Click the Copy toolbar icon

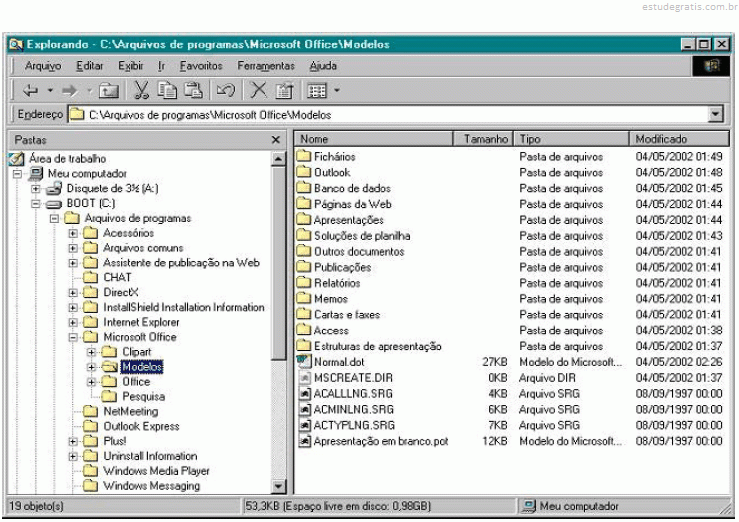click(167, 90)
